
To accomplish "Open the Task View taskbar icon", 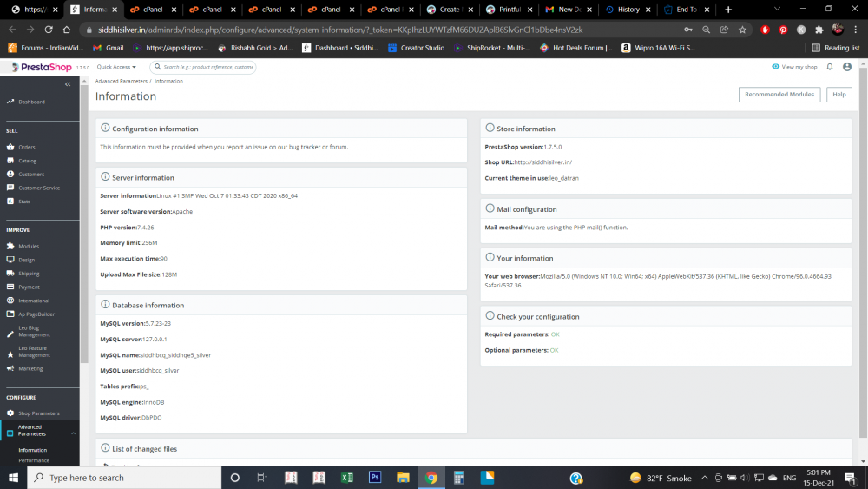I will (x=262, y=478).
